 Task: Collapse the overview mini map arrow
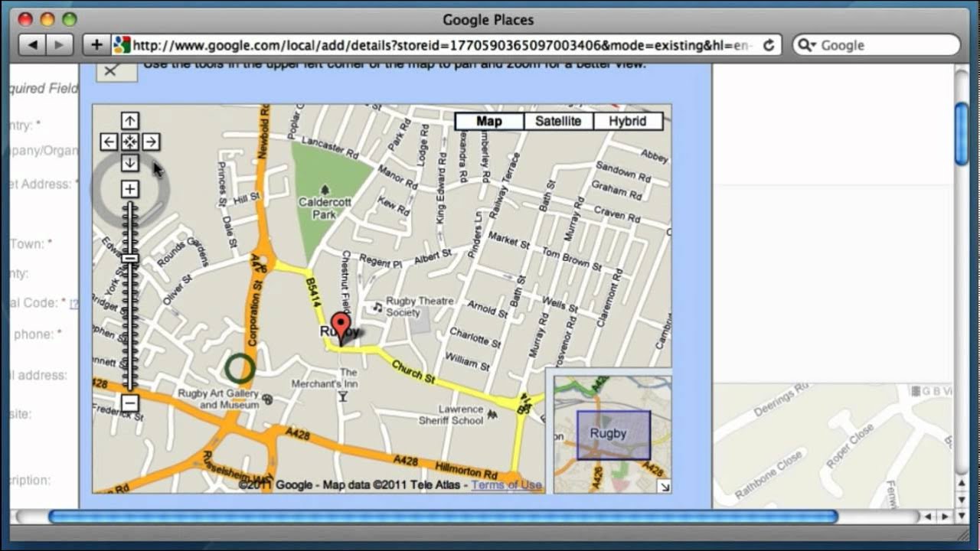tap(665, 486)
